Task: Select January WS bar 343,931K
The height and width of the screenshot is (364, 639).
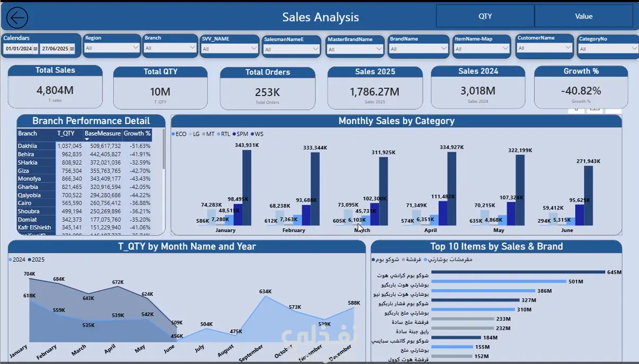Action: tap(247, 188)
